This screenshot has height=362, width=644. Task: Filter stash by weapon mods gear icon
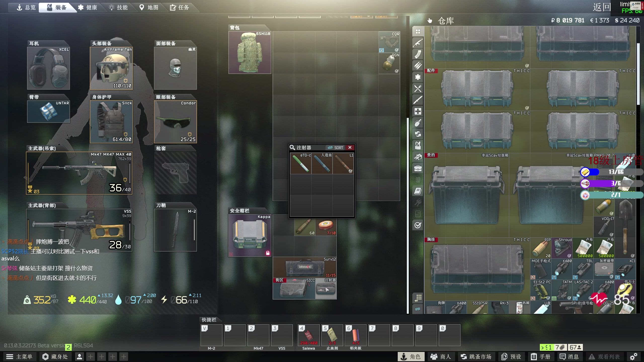418,77
